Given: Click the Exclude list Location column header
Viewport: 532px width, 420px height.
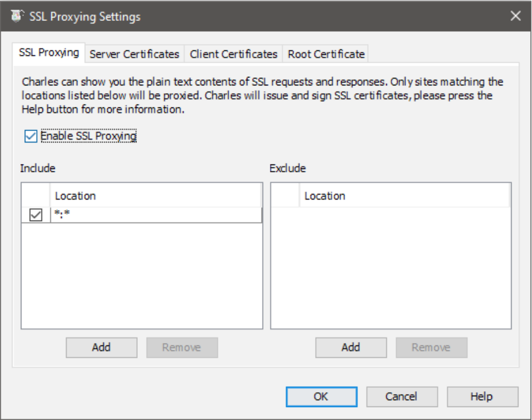Looking at the screenshot, I should click(x=404, y=196).
